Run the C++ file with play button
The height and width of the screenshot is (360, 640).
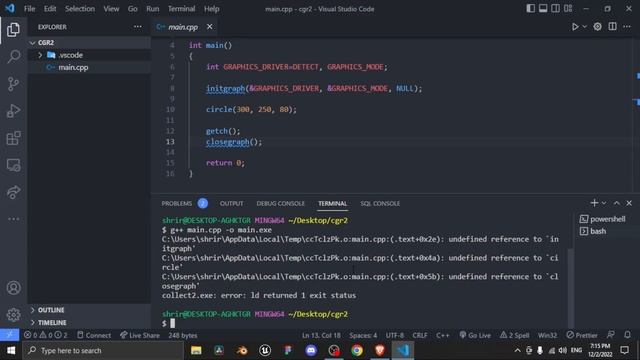pyautogui.click(x=575, y=27)
